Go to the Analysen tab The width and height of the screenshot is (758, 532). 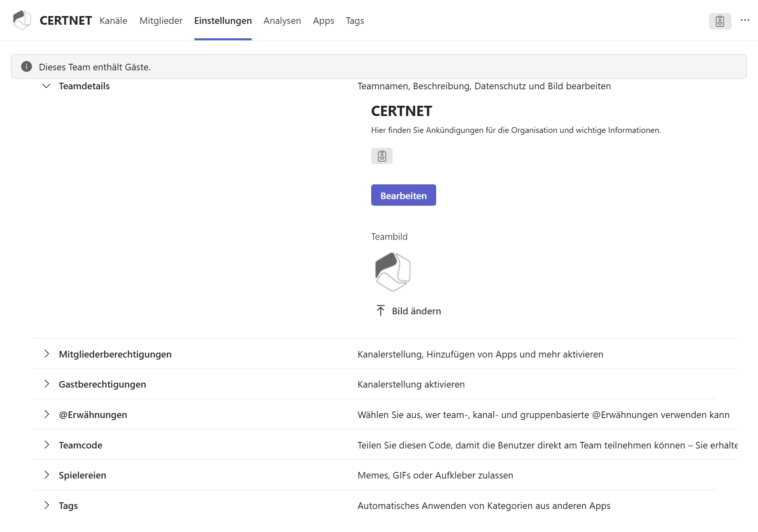coord(282,21)
